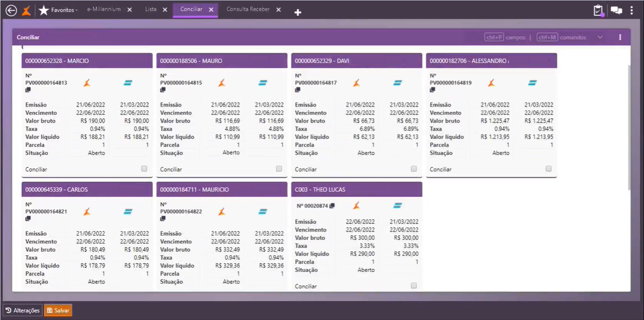
Task: Click blue acquirer icon in ALESSANDRO card
Action: click(533, 83)
